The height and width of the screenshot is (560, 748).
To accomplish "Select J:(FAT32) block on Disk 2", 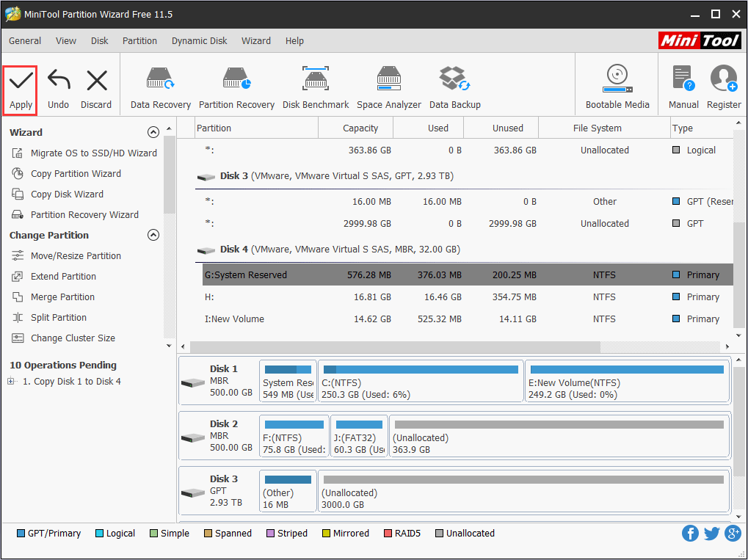I will pyautogui.click(x=359, y=437).
